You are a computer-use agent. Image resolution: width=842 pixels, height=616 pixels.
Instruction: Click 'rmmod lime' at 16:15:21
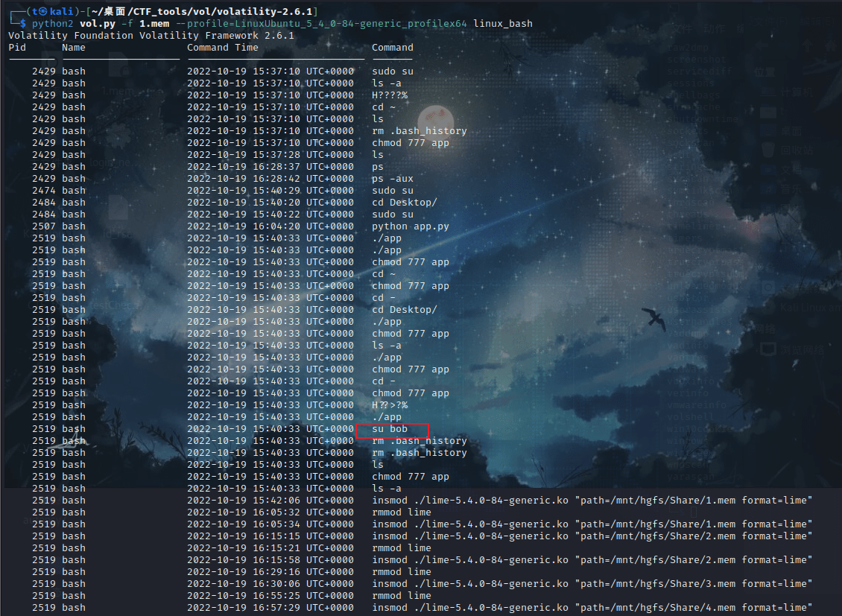pos(402,548)
